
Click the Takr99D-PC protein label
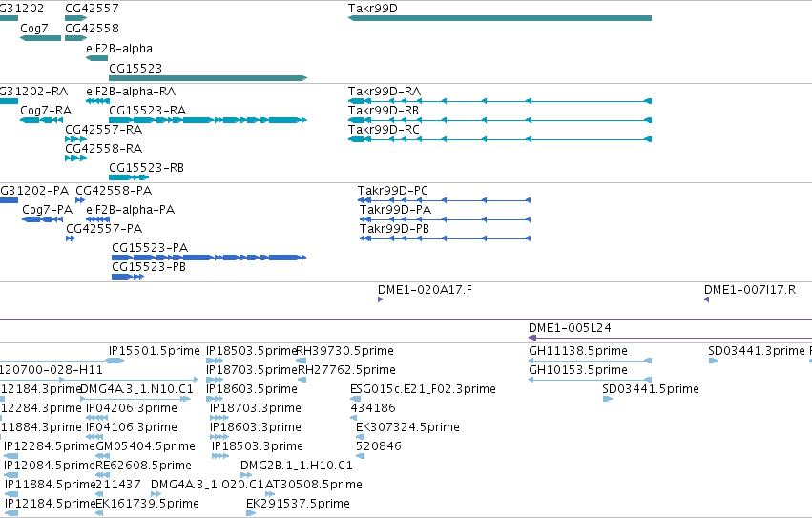[x=393, y=191]
